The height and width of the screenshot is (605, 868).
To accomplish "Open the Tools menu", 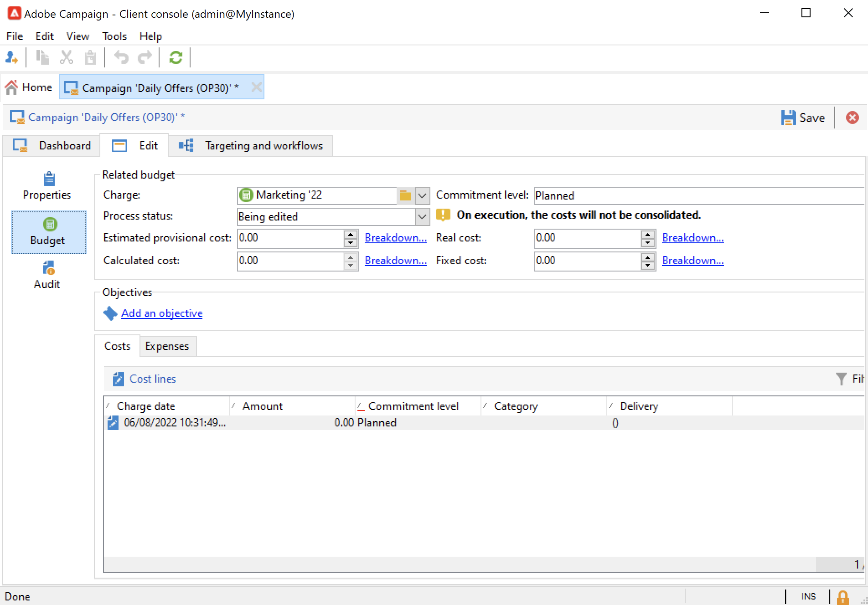I will tap(114, 36).
